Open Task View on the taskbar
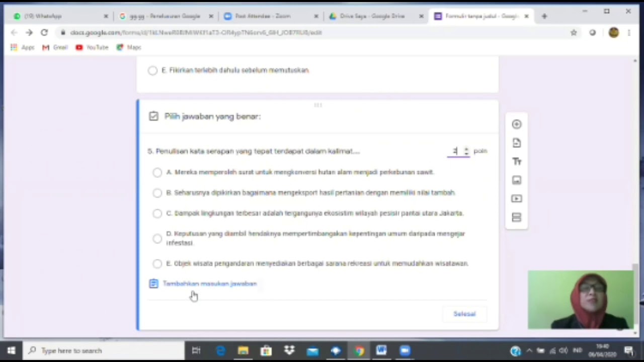This screenshot has width=644, height=362. coord(196,350)
